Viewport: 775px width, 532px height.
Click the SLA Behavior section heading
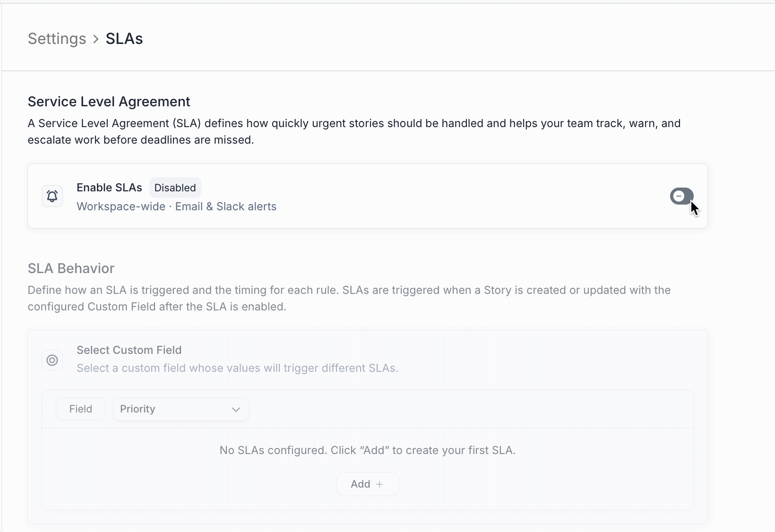71,268
